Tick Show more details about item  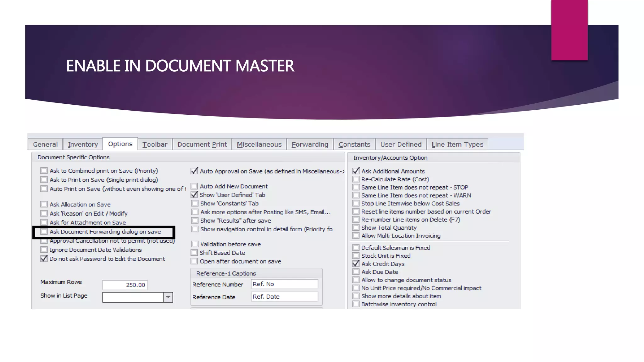[356, 296]
